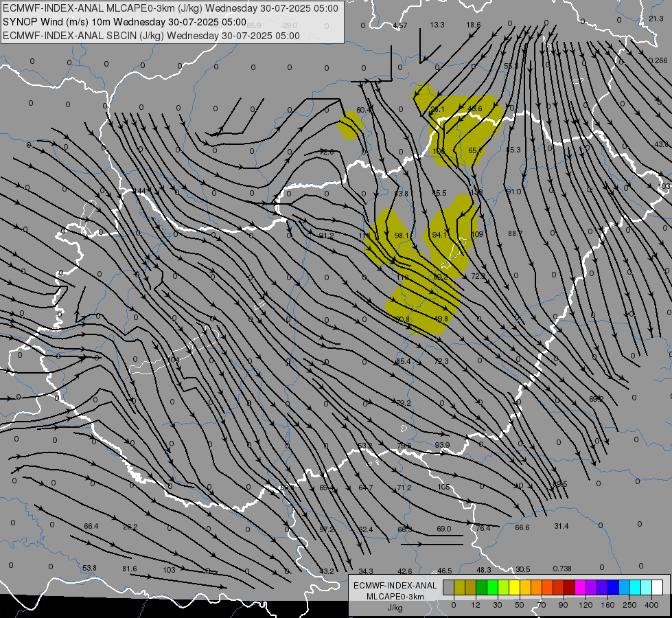Image resolution: width=672 pixels, height=618 pixels.
Task: Click the legend tick label '160'
Action: [607, 605]
